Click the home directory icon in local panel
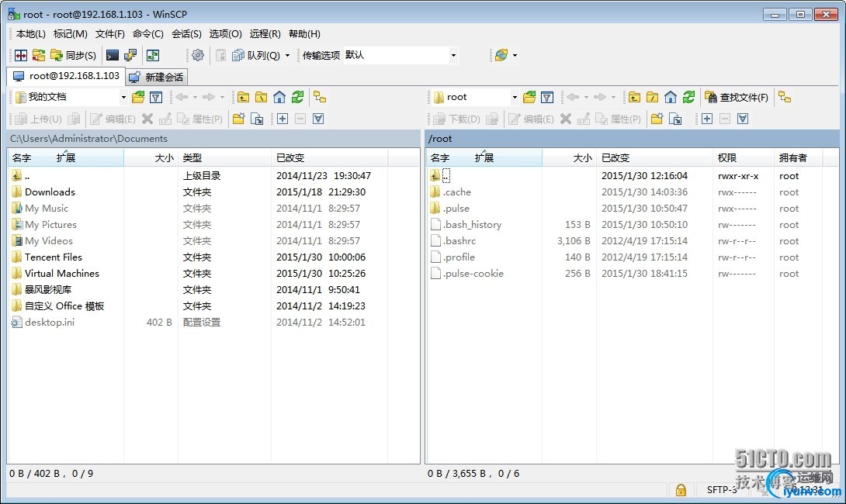This screenshot has height=504, width=846. point(279,97)
